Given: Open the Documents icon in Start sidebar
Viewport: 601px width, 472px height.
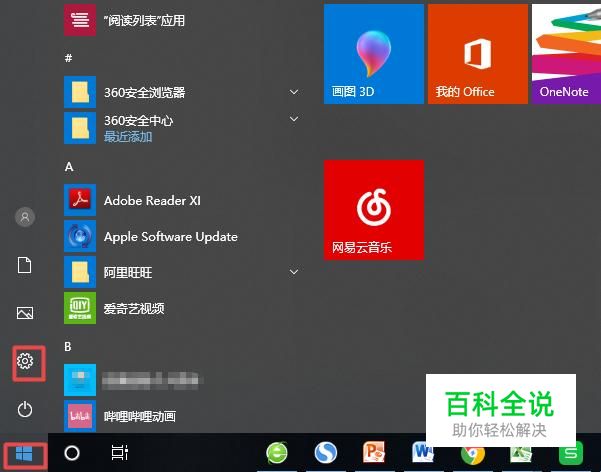Looking at the screenshot, I should coord(25,265).
